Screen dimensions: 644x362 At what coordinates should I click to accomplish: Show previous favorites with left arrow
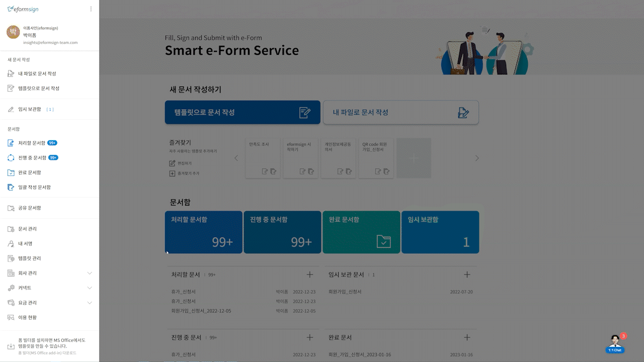236,158
